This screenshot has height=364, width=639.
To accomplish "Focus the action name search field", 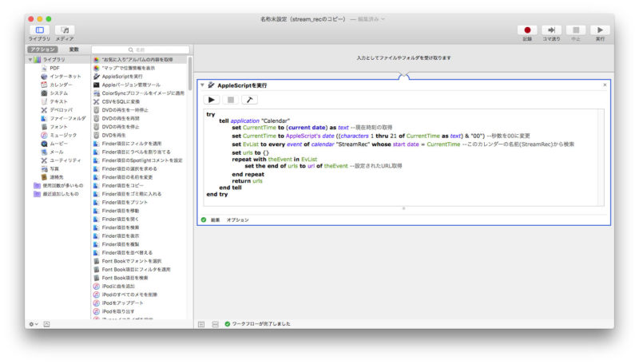I will (141, 49).
